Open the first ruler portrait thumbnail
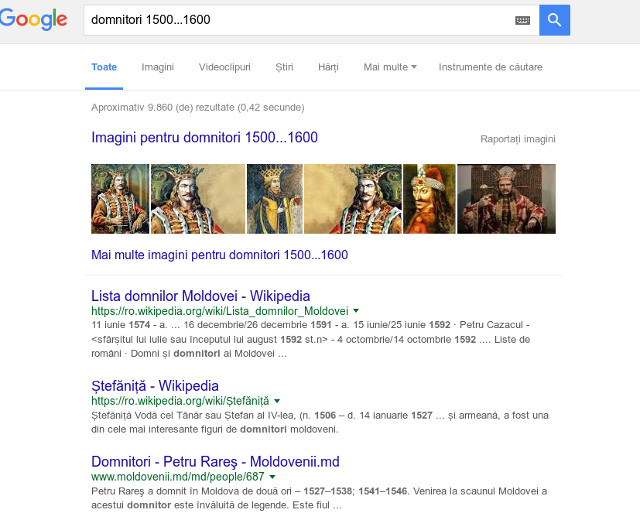Screen dimensions: 640x520 119,199
